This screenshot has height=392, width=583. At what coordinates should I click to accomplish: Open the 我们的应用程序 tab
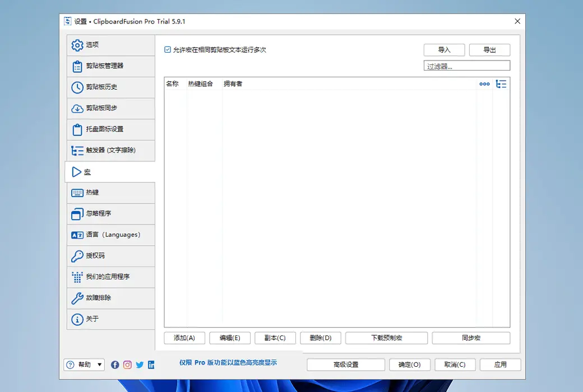[x=111, y=277]
